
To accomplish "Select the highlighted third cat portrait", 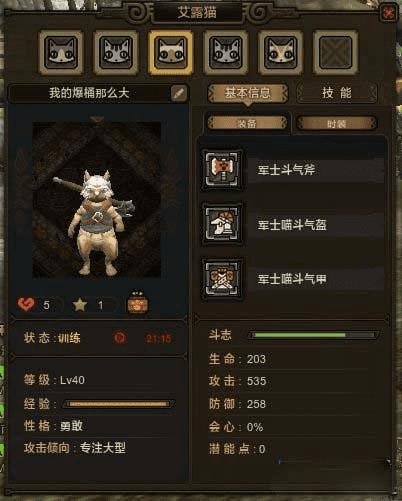I will [171, 52].
